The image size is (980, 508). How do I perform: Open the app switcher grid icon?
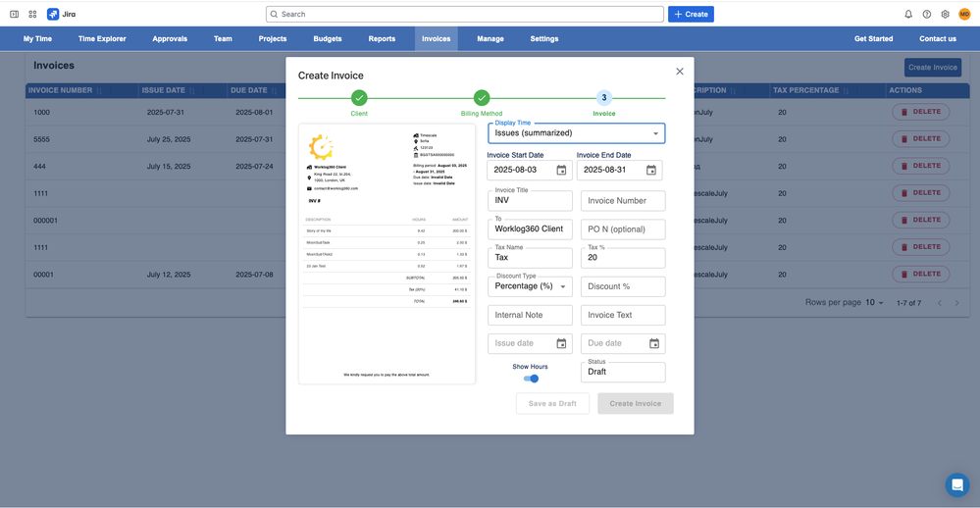pyautogui.click(x=32, y=14)
